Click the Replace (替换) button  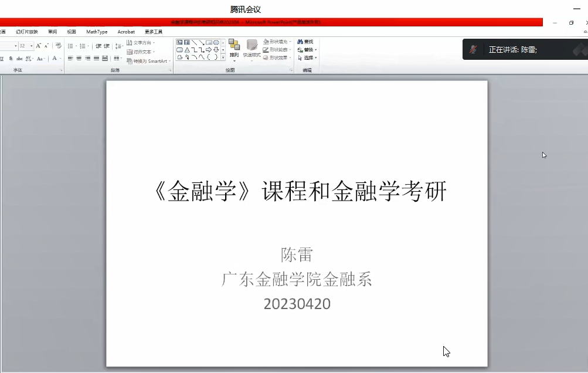(306, 50)
